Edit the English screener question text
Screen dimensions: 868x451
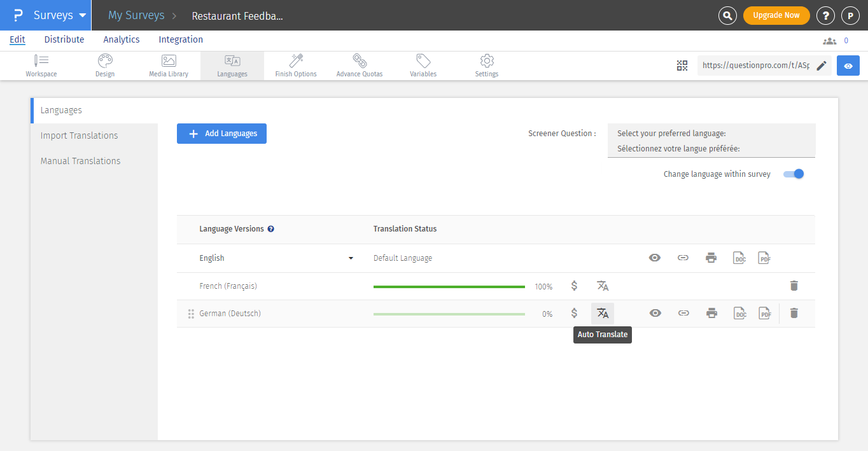coord(671,134)
